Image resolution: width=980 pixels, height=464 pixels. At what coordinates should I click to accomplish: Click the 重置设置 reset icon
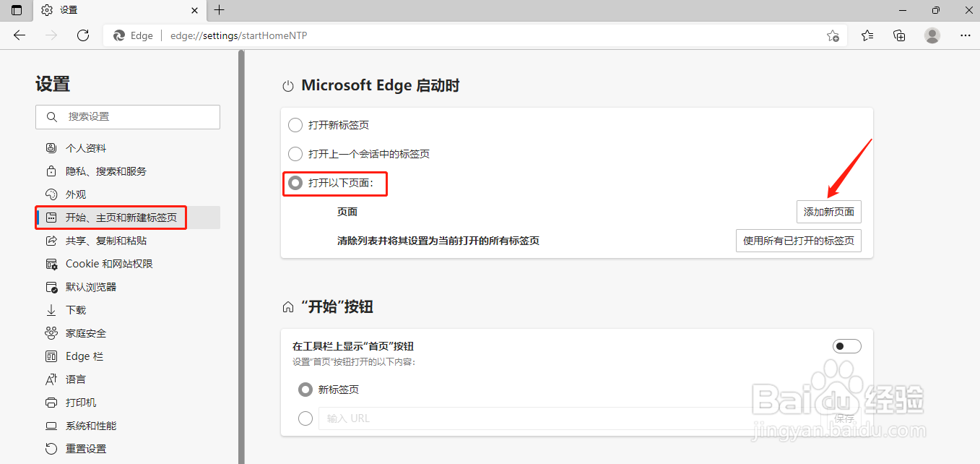coord(51,449)
